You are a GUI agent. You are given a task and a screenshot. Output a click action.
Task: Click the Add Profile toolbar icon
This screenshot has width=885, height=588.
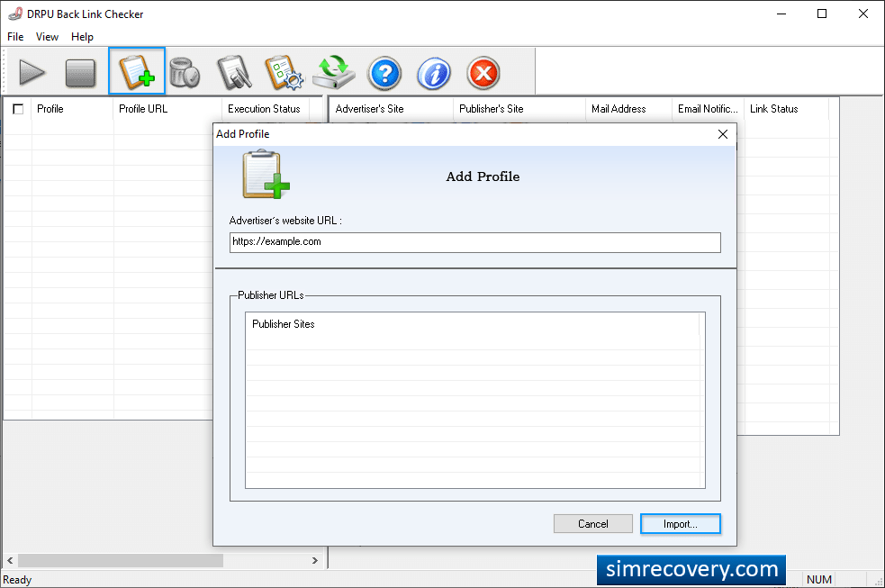137,71
